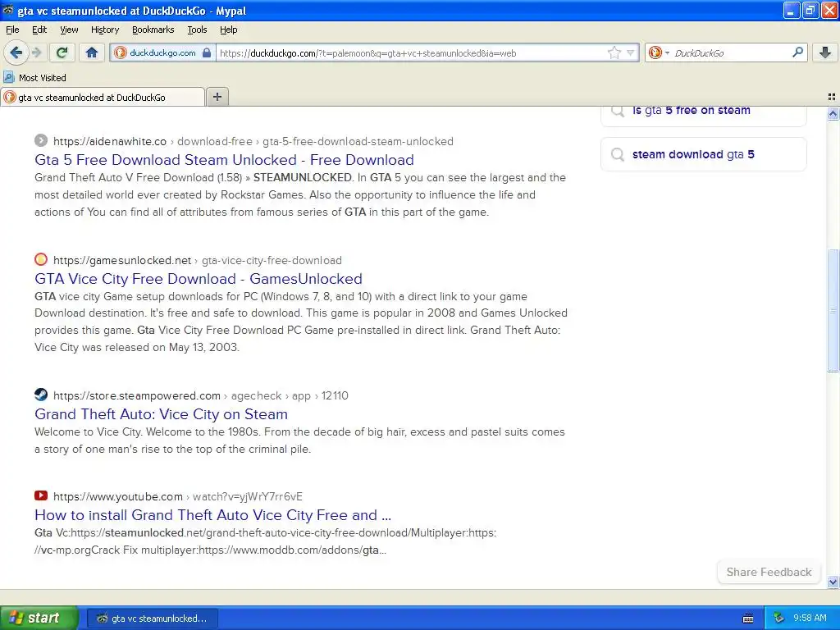840x630 pixels.
Task: Click the scrollbar down arrow
Action: [x=833, y=582]
